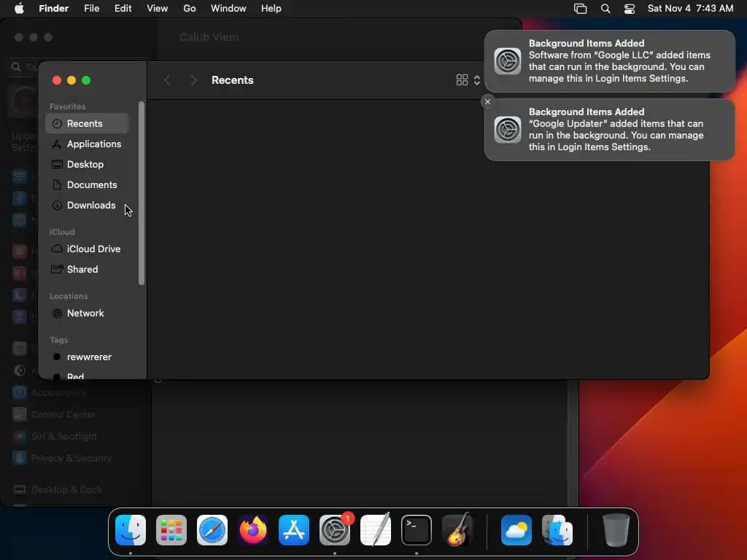This screenshot has width=747, height=560.
Task: Click Finder sidebar scrollbar
Action: pos(142,193)
